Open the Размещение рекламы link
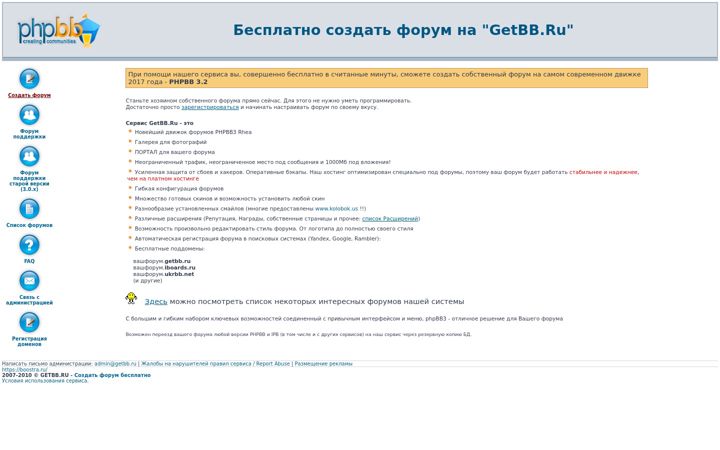Viewport: 720px width, 450px height. click(x=323, y=364)
